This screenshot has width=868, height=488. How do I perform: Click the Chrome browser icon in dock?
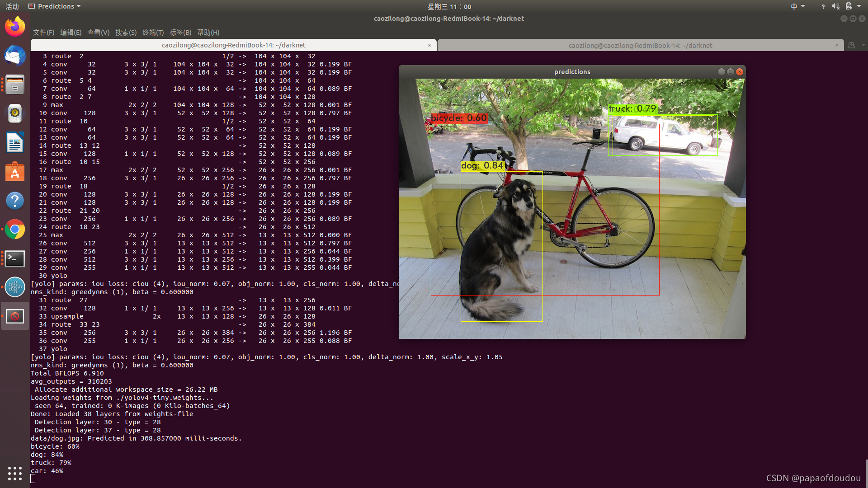tap(14, 230)
